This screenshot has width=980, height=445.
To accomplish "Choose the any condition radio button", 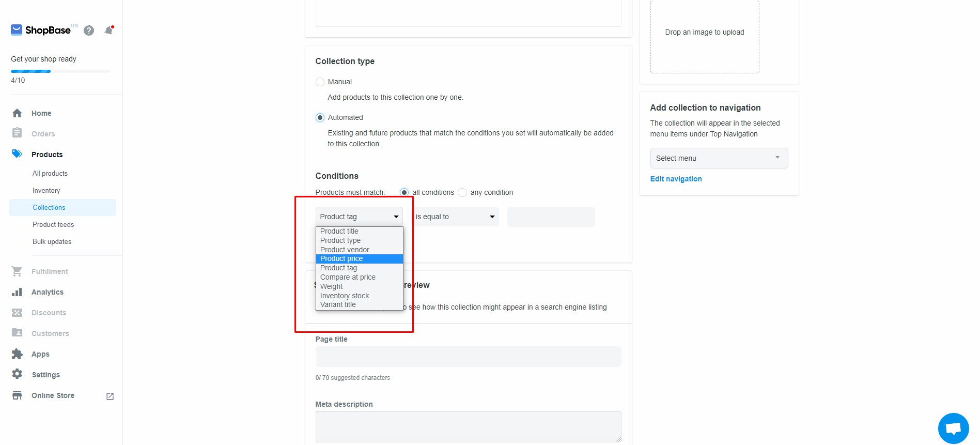I will [462, 192].
